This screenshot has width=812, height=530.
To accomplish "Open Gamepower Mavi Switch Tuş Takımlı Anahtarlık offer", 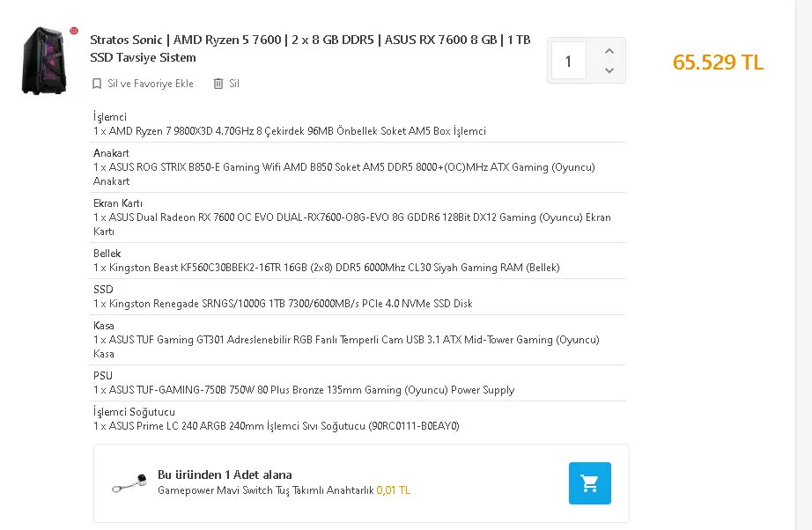I will [x=266, y=490].
